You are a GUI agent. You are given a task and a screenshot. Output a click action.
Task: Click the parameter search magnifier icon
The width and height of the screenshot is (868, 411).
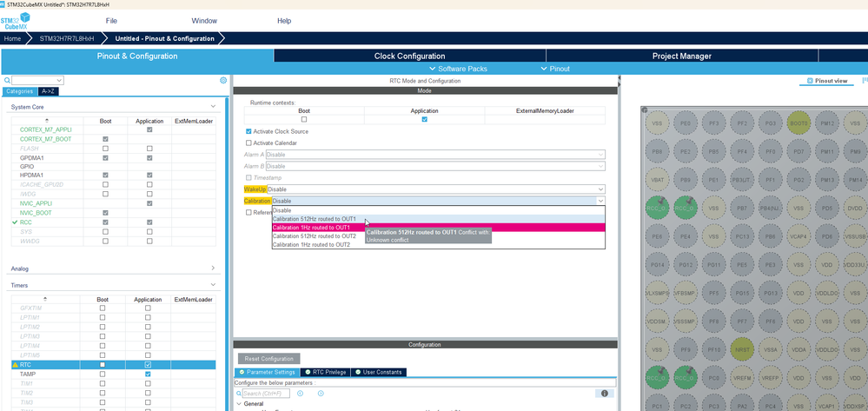click(239, 394)
